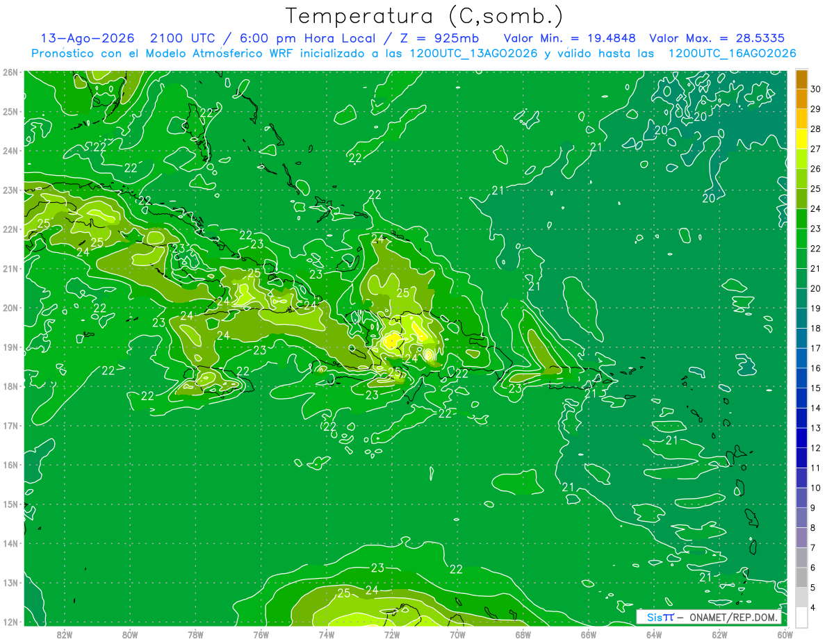
Task: Click the title 'Temperatura (C,somb.)'
Action: 425,17
